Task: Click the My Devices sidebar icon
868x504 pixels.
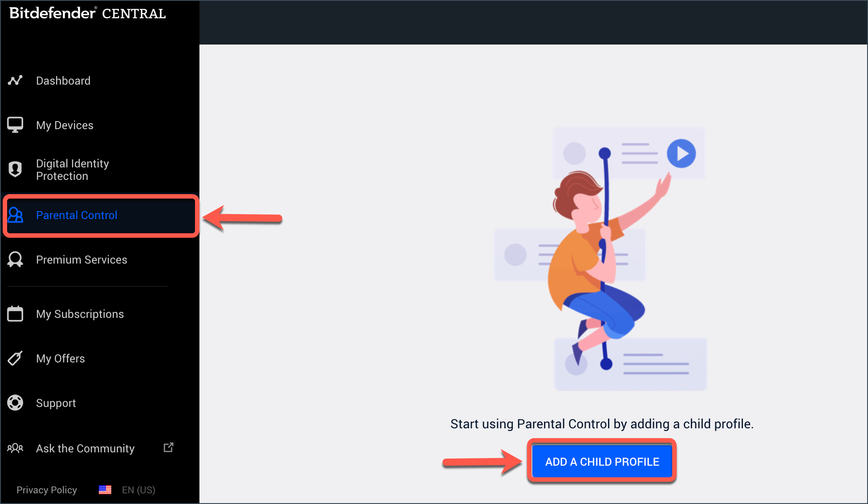Action: [14, 125]
